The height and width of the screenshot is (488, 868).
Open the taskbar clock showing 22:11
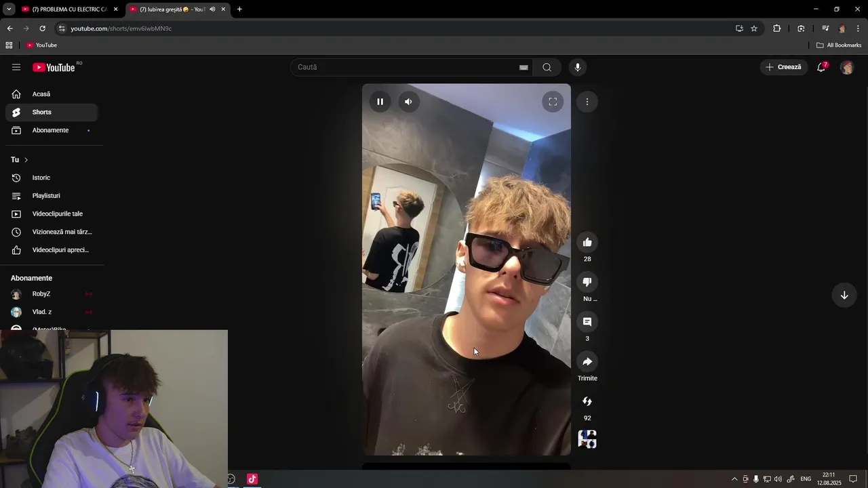(x=829, y=479)
